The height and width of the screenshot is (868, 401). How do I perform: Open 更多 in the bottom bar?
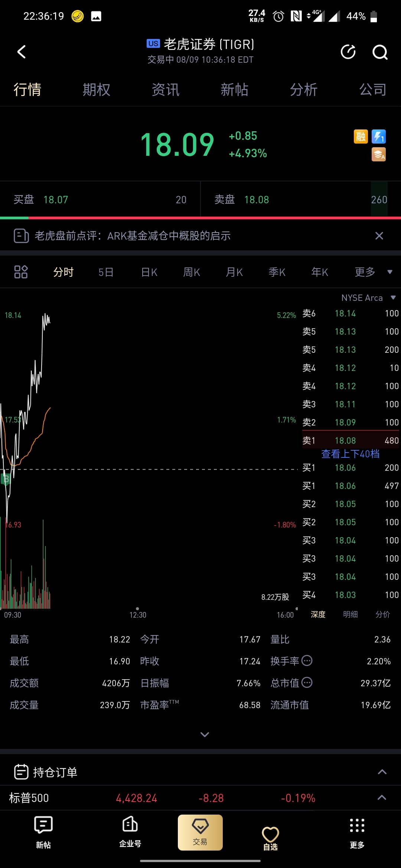[x=357, y=833]
